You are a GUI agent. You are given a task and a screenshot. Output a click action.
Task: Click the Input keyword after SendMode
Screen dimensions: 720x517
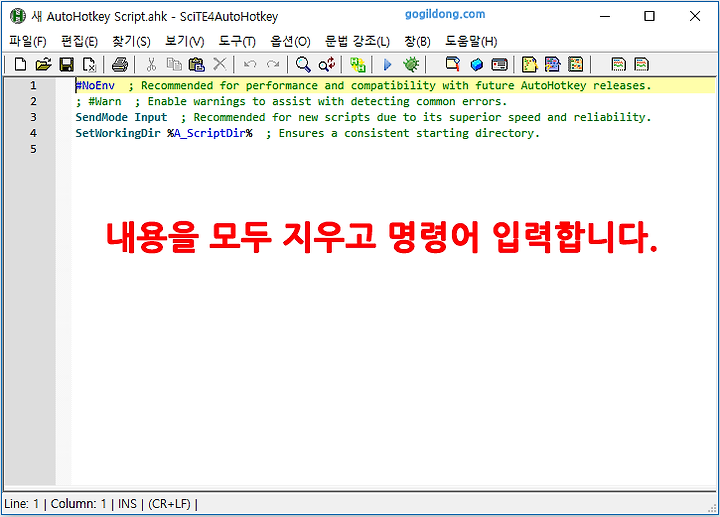pyautogui.click(x=151, y=117)
